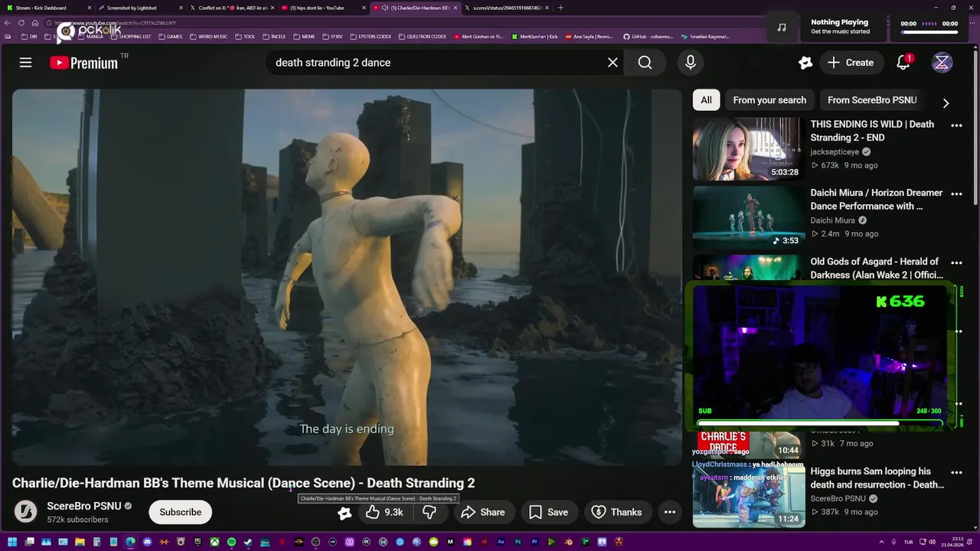Open a new browser tab
This screenshot has height=551, width=980.
560,8
